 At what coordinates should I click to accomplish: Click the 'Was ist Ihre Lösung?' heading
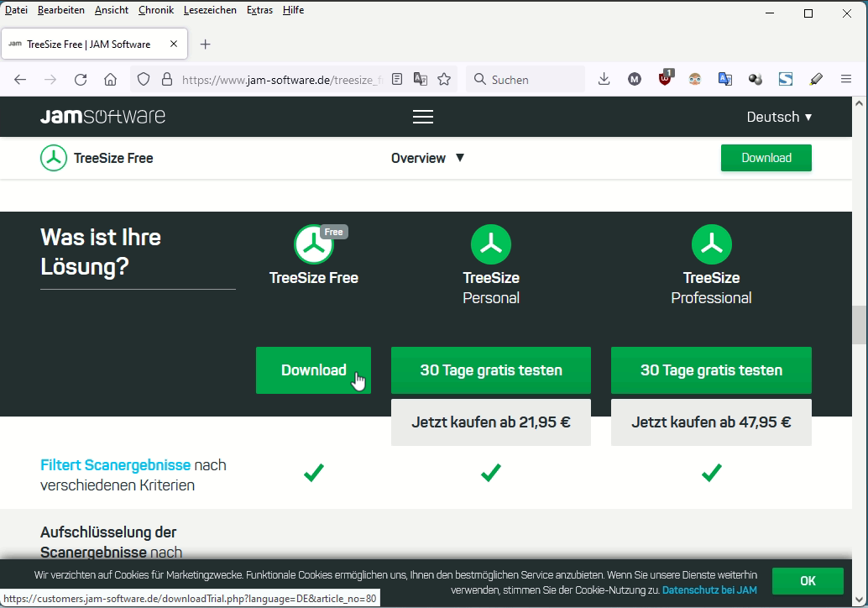pos(101,252)
